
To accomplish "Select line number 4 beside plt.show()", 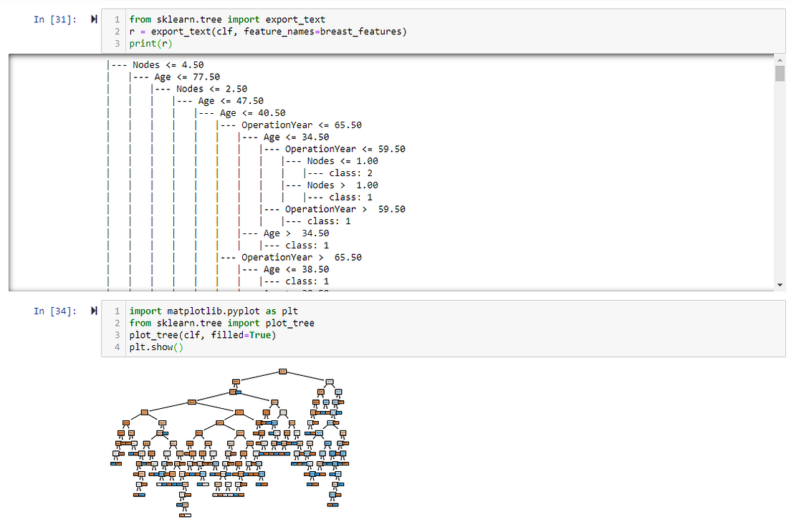I will 117,347.
